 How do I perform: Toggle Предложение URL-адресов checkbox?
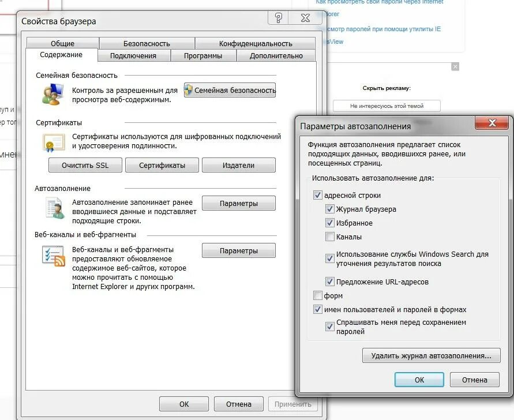click(x=329, y=282)
